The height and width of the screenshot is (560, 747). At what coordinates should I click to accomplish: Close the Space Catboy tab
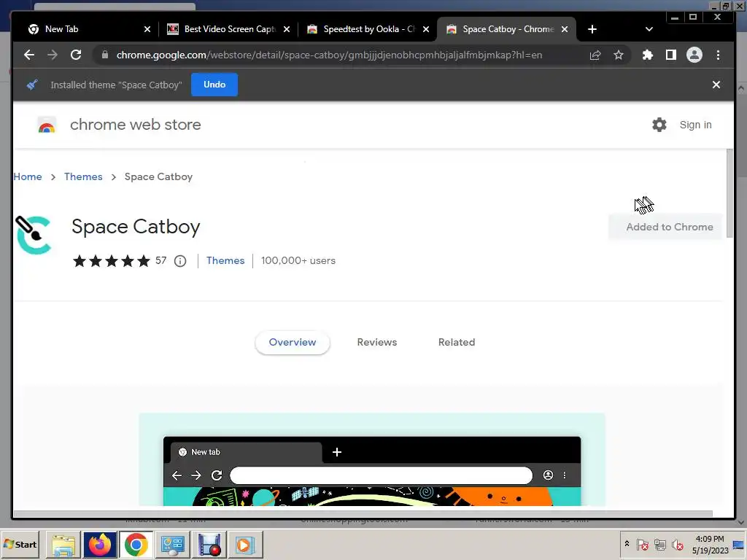565,29
